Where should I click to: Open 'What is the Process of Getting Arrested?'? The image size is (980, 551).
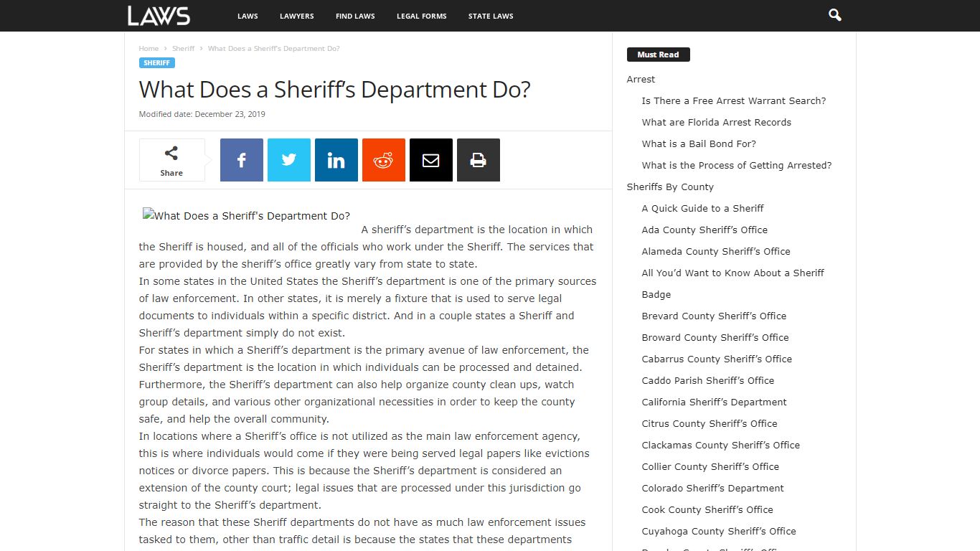point(737,166)
